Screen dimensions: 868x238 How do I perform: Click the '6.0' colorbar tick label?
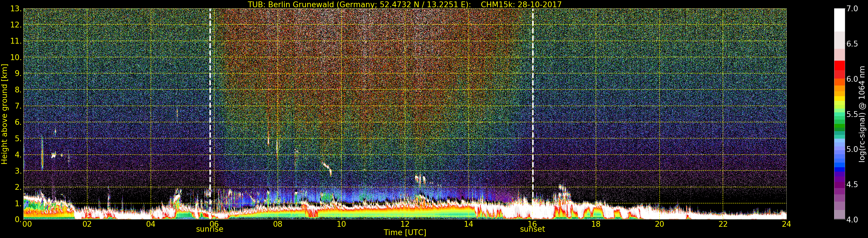[852, 79]
